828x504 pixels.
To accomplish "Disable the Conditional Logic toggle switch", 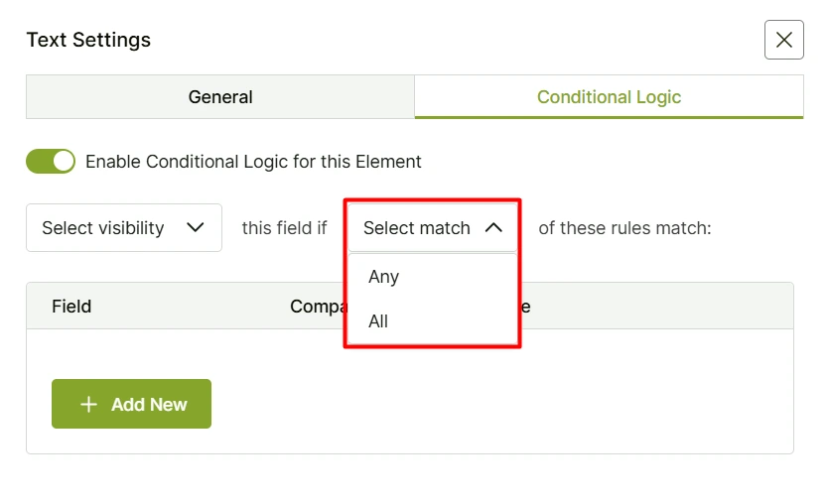I will point(51,162).
